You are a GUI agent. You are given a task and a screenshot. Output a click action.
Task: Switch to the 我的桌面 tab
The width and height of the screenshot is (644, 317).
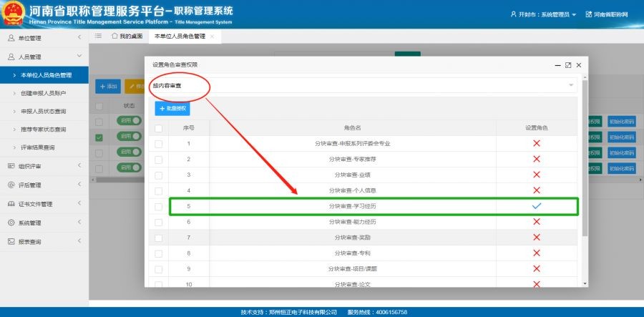coord(127,36)
